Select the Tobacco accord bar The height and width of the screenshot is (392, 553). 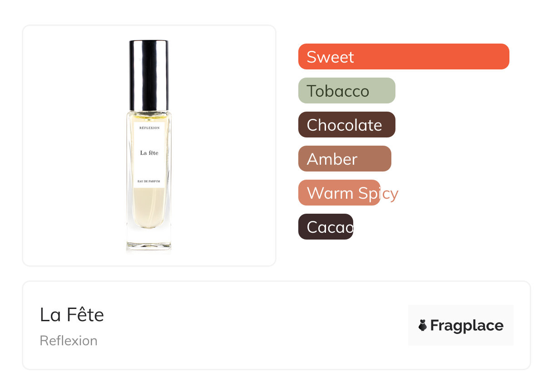[x=347, y=91]
